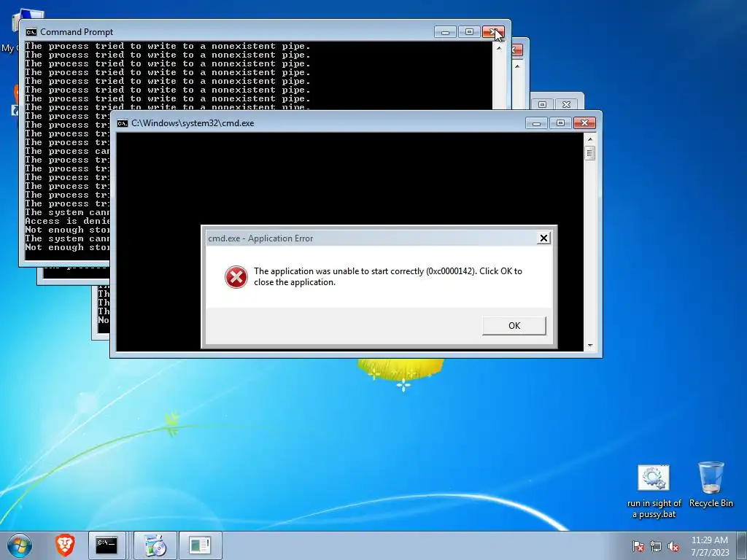Open Command Prompt taskbar button
This screenshot has width=747, height=560.
[x=107, y=545]
